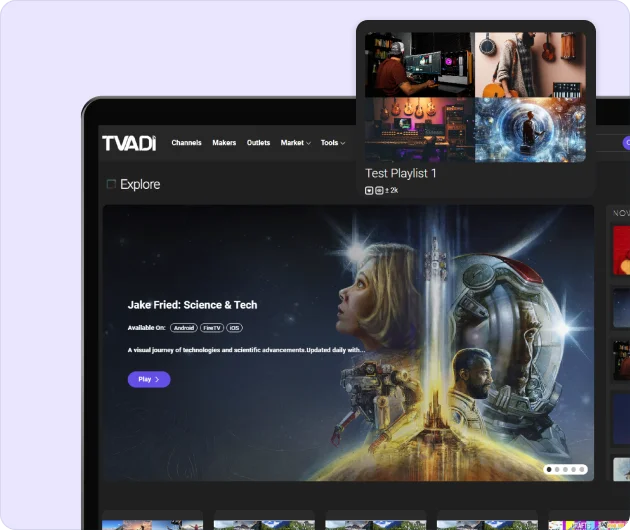Viewport: 630px width, 530px height.
Task: Select the Android platform badge
Action: [x=183, y=327]
